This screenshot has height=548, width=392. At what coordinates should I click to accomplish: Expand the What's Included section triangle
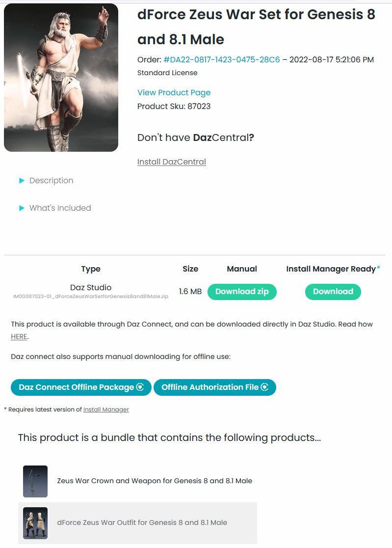pyautogui.click(x=22, y=208)
